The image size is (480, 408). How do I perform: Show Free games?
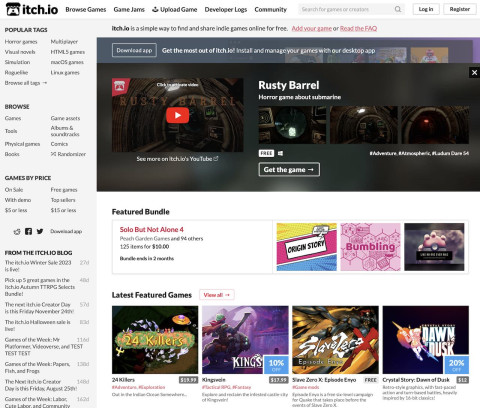coord(64,190)
